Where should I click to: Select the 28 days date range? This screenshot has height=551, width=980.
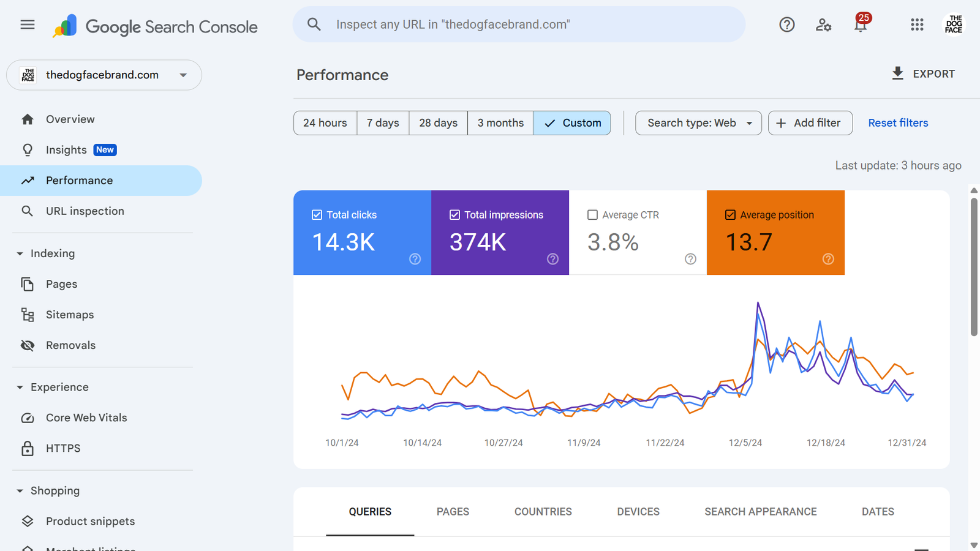438,123
